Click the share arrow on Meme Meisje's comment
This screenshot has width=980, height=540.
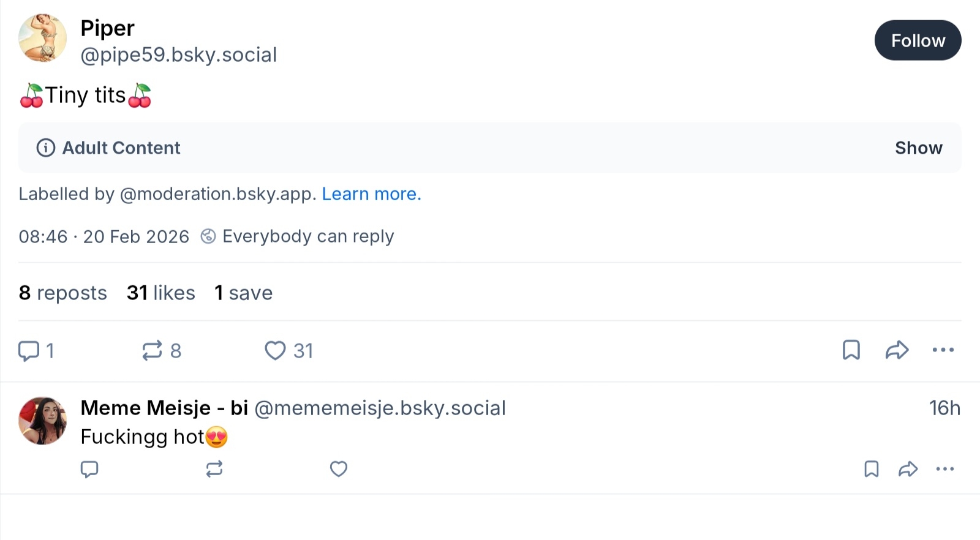click(x=908, y=470)
